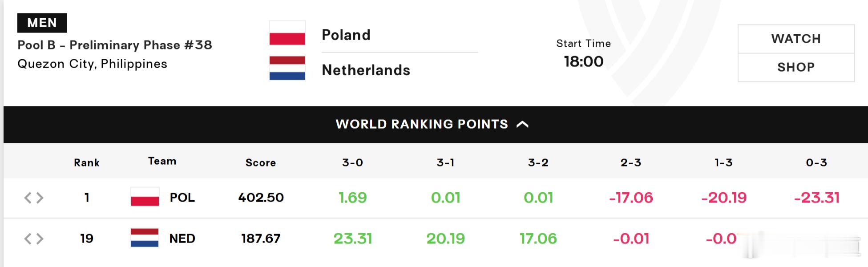
Task: Open the WATCH button
Action: click(x=796, y=39)
